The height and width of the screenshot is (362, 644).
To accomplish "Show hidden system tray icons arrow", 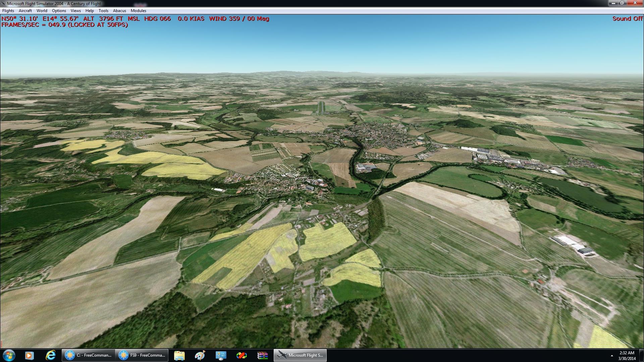I will (x=612, y=356).
